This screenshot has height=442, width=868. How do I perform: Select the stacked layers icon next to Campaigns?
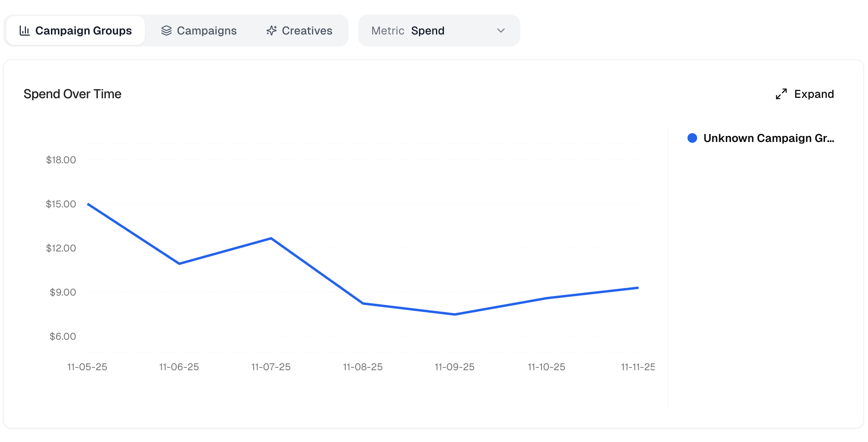[x=166, y=30]
